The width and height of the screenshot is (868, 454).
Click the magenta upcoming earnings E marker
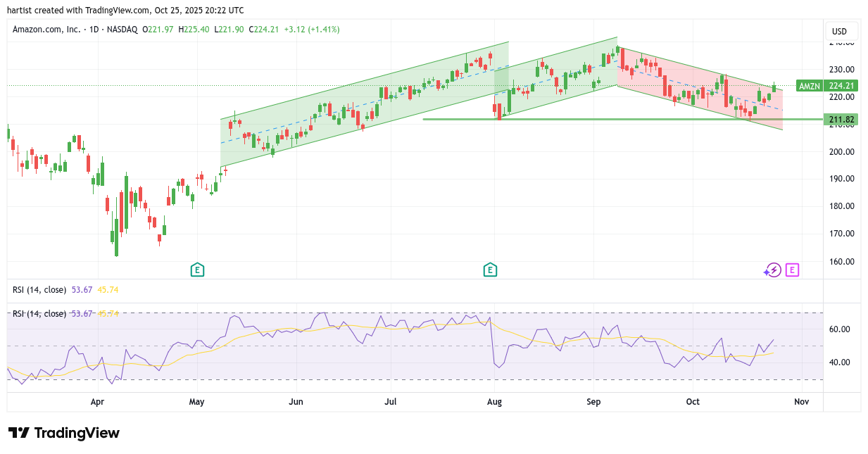coord(793,270)
